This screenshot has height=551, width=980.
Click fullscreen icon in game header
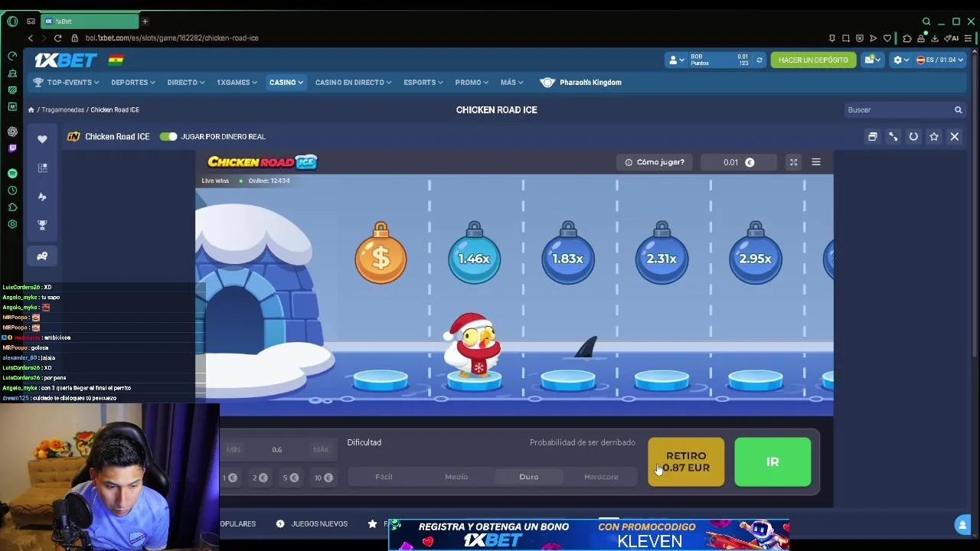[x=793, y=162]
